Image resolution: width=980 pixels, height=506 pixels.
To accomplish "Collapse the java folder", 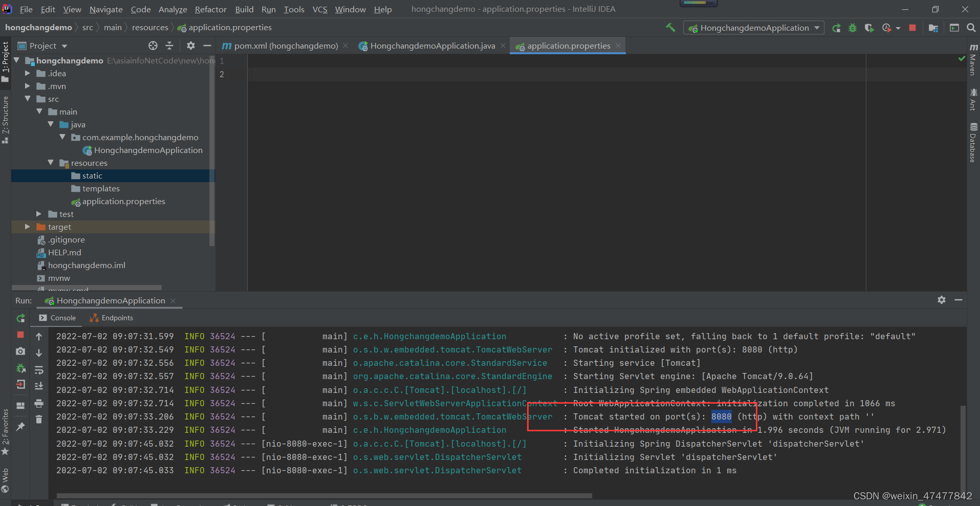I will [x=50, y=124].
